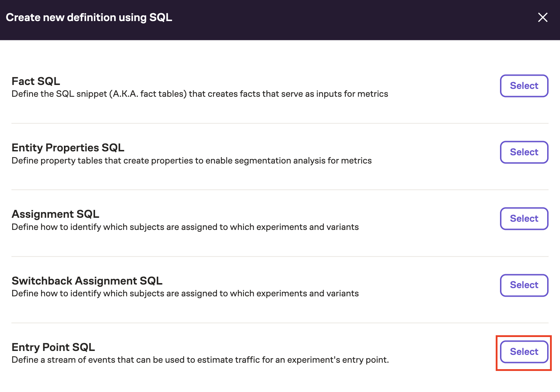Select the Entity Properties SQL option

pos(524,152)
